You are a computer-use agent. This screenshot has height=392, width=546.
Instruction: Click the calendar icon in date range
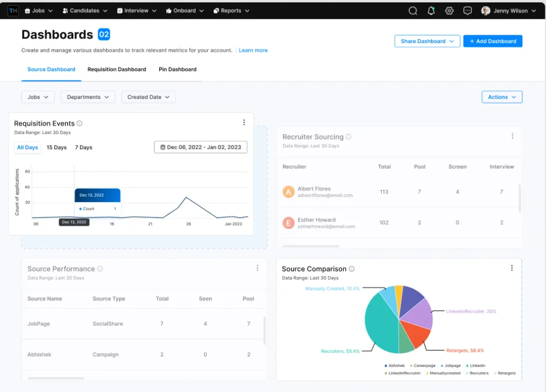[x=163, y=147]
